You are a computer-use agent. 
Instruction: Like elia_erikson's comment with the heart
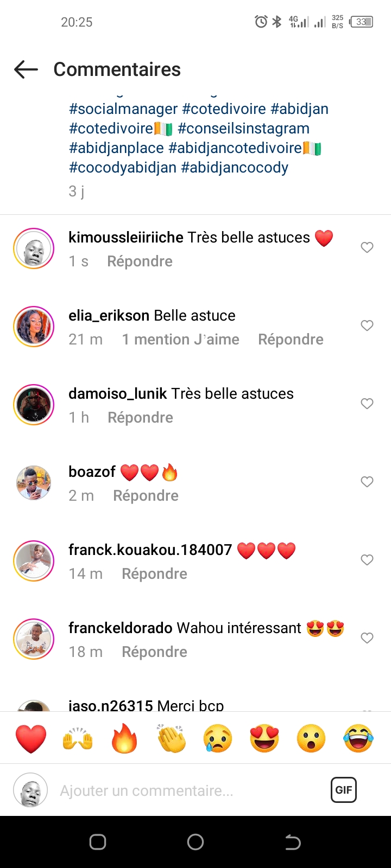(x=367, y=325)
